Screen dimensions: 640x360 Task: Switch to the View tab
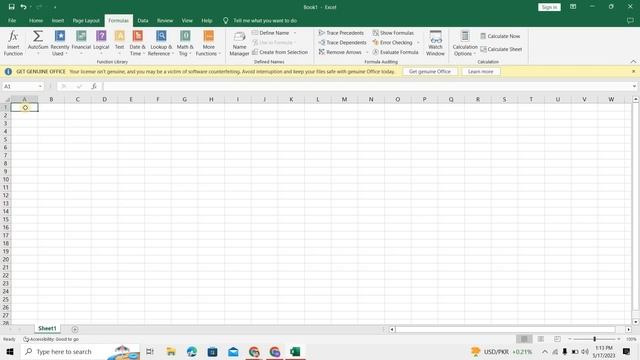pos(187,20)
